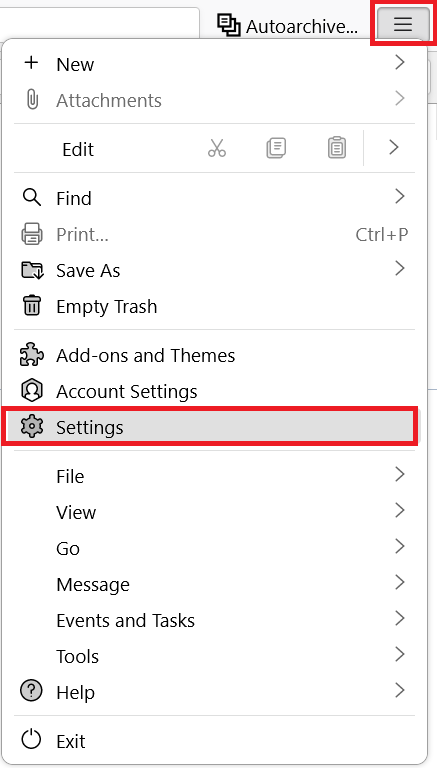Click the Copy icon in Edit row
Screen dimensions: 437x768
pyautogui.click(x=276, y=147)
